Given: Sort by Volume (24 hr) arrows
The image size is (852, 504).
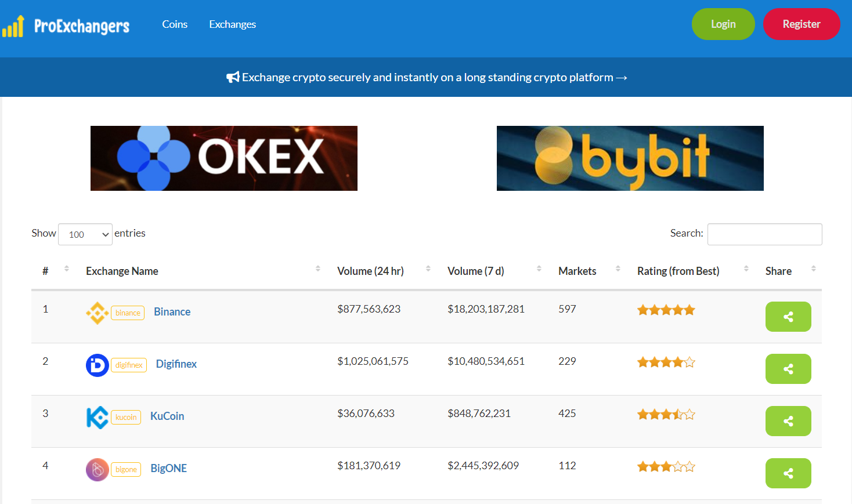Looking at the screenshot, I should pyautogui.click(x=428, y=269).
